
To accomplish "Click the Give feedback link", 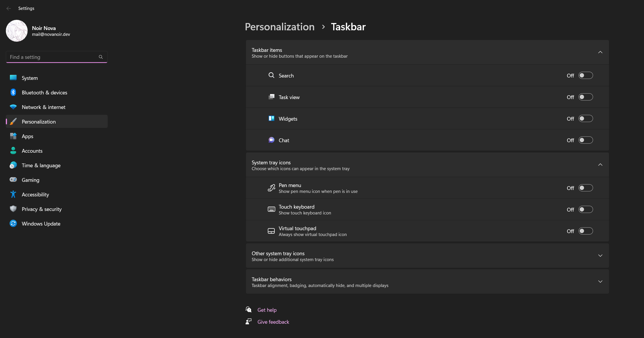I will [273, 322].
